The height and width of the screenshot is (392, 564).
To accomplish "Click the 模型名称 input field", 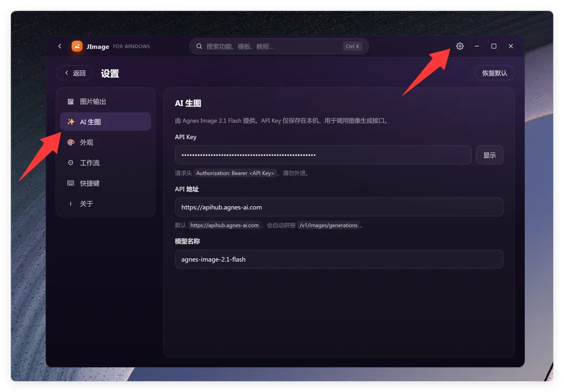I will pos(339,259).
